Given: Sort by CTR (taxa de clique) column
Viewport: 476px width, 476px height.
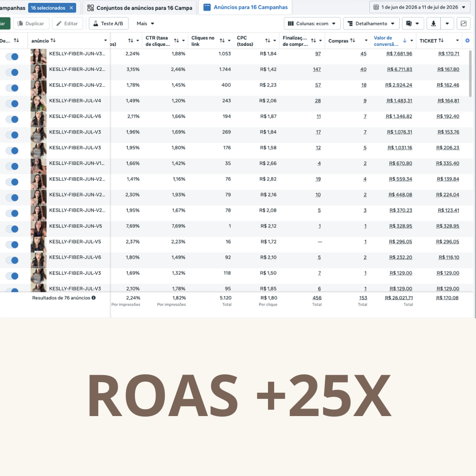Looking at the screenshot, I should click(176, 41).
